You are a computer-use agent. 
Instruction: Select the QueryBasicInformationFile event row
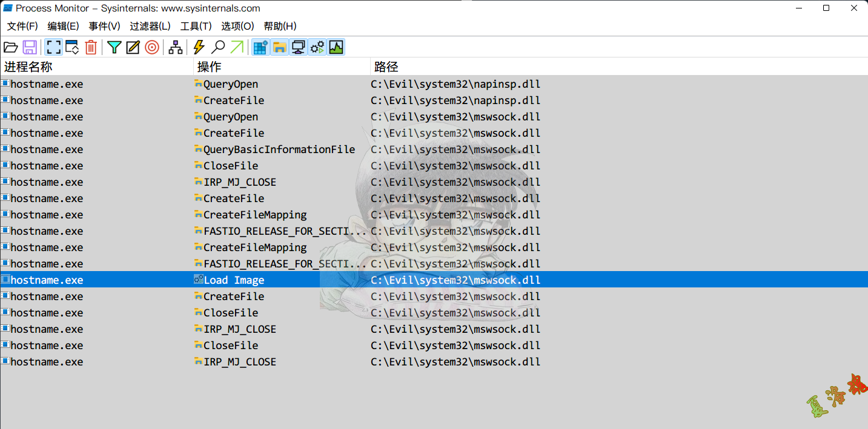(279, 149)
